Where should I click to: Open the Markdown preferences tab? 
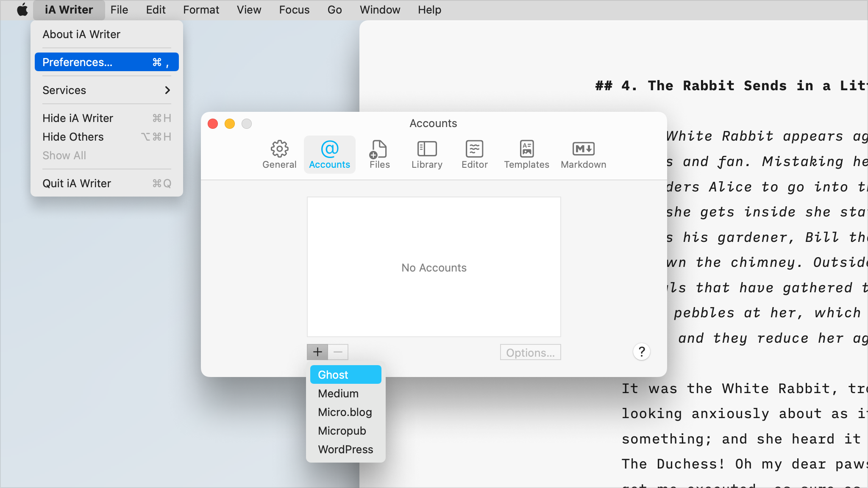pos(583,155)
